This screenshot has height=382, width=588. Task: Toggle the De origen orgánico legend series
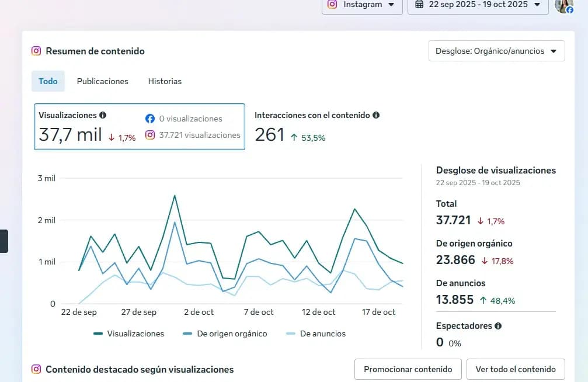225,334
